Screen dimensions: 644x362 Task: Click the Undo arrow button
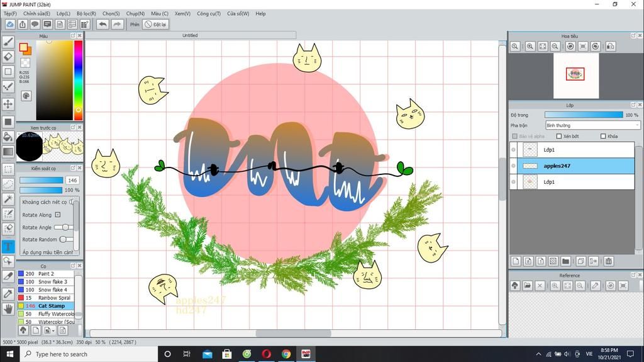[x=103, y=25]
